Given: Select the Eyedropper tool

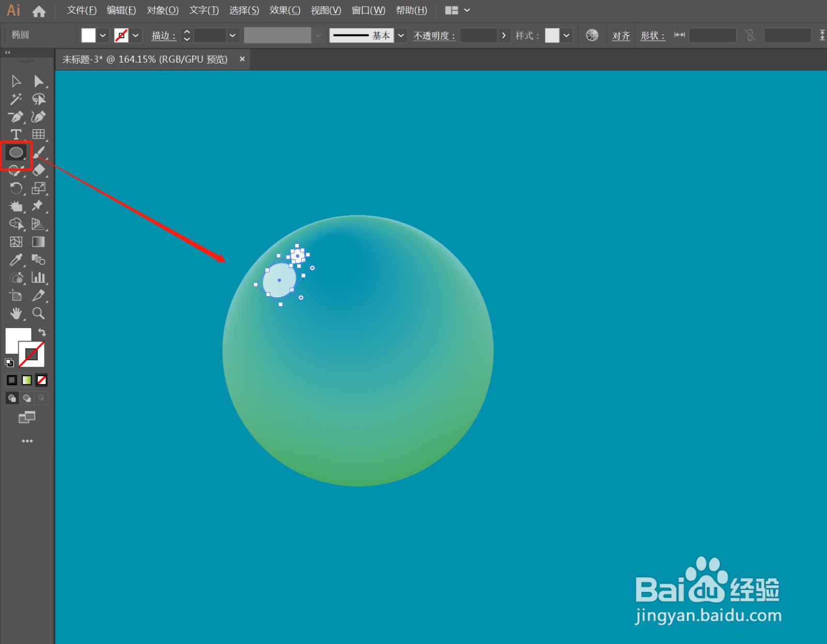Looking at the screenshot, I should (x=16, y=259).
